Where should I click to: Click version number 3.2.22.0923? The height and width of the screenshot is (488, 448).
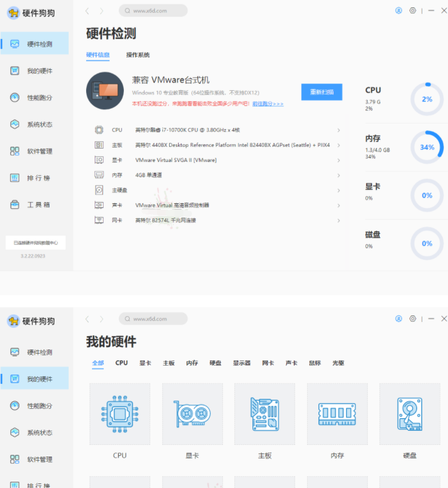tap(33, 256)
